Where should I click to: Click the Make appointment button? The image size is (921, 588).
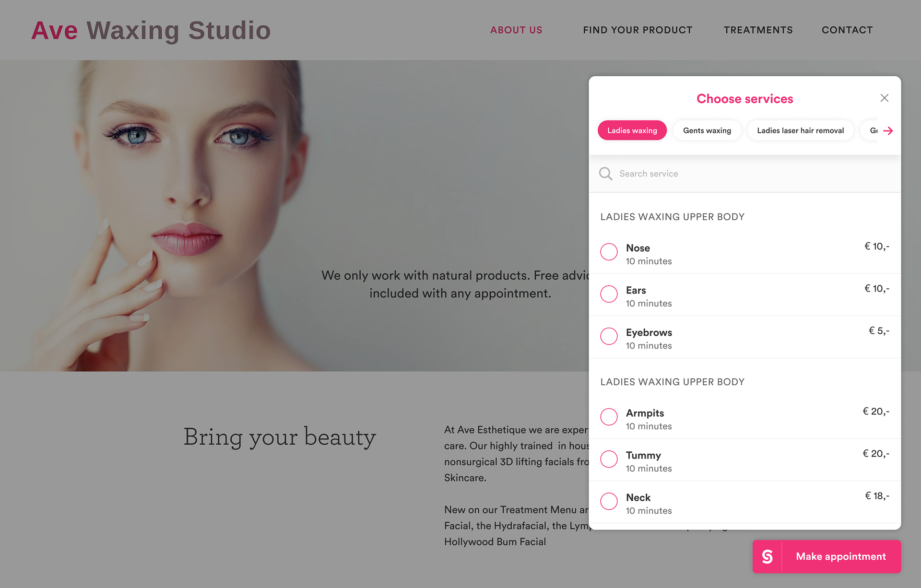click(827, 556)
